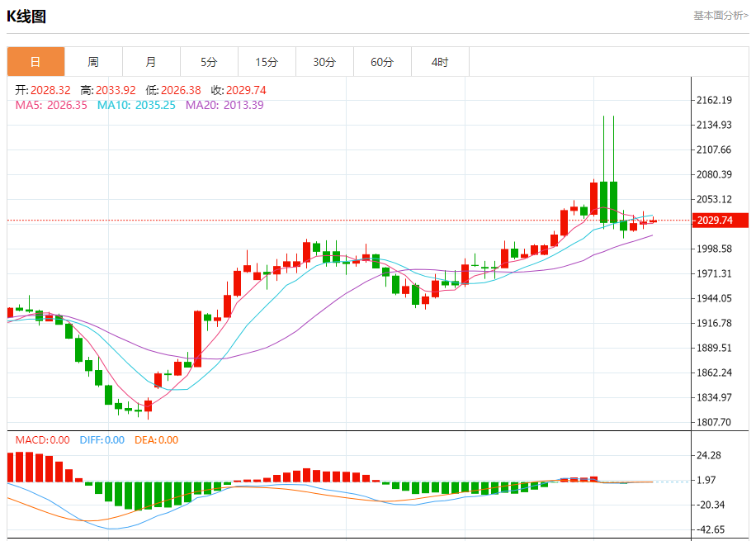Viewport: 756px width, 541px height.
Task: Click the 1889.51 price axis label
Action: point(714,348)
